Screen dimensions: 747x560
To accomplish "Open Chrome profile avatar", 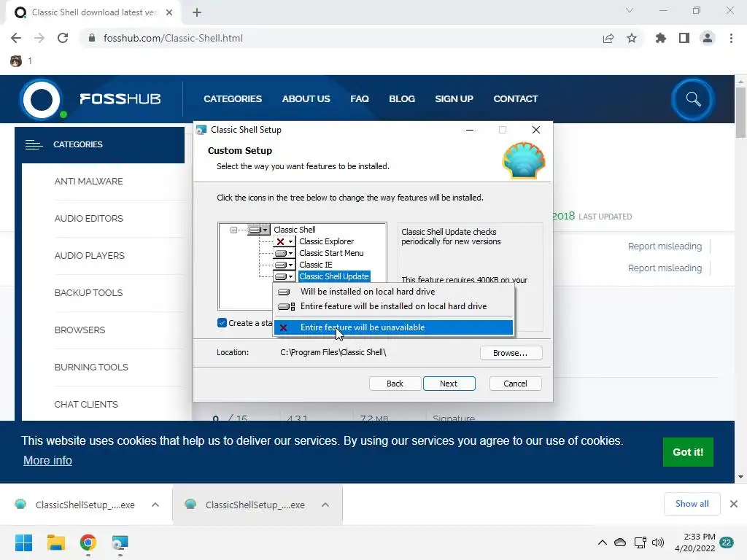I will (x=708, y=38).
